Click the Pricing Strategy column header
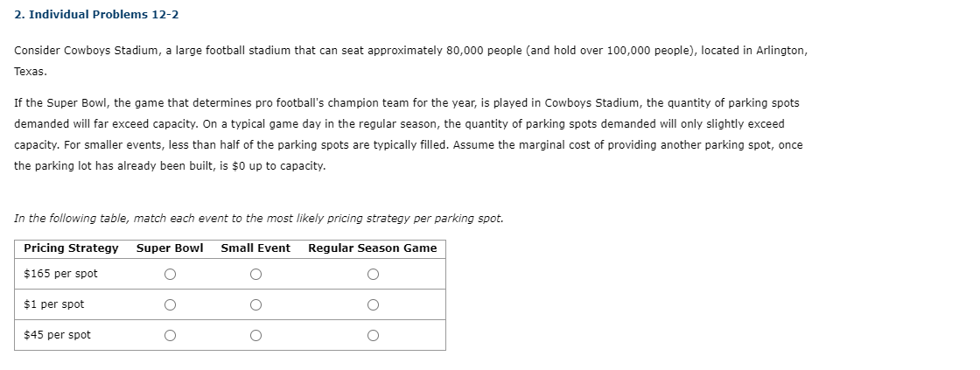 (x=71, y=248)
